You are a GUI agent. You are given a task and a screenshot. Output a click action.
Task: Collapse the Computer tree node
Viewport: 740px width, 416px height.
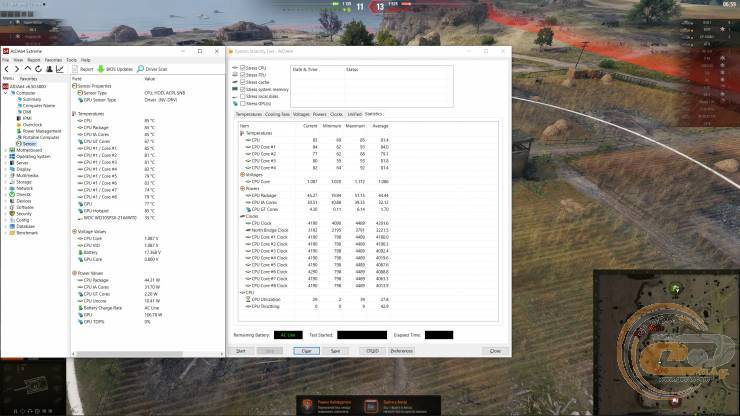[x=6, y=93]
